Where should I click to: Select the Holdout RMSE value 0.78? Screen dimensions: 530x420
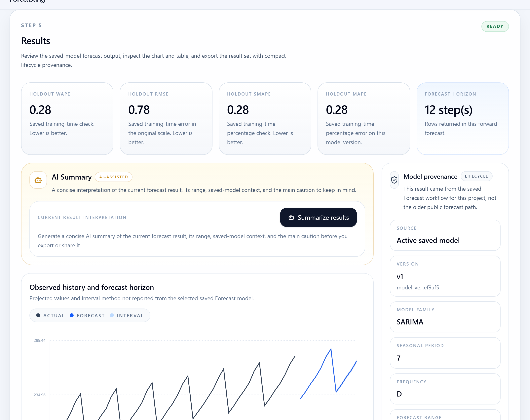pyautogui.click(x=139, y=110)
